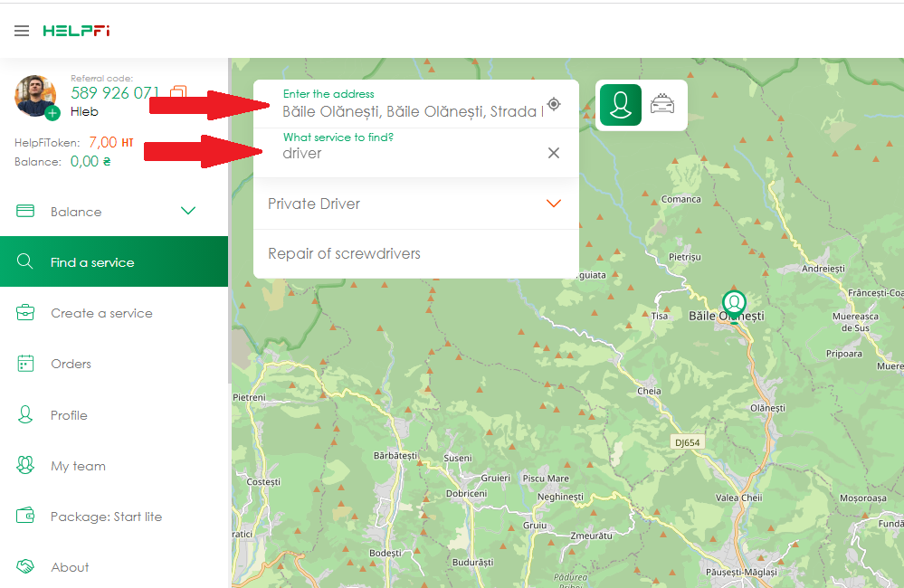The width and height of the screenshot is (904, 588).
Task: Expand the Balance menu chevron
Action: pos(188,211)
